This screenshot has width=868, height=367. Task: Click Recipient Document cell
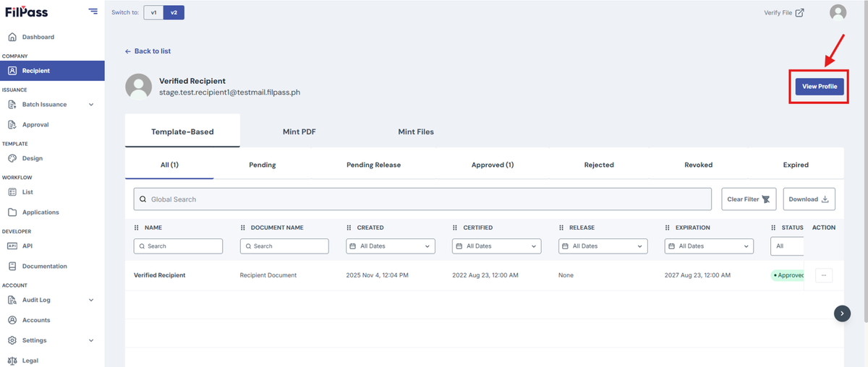[x=268, y=275]
